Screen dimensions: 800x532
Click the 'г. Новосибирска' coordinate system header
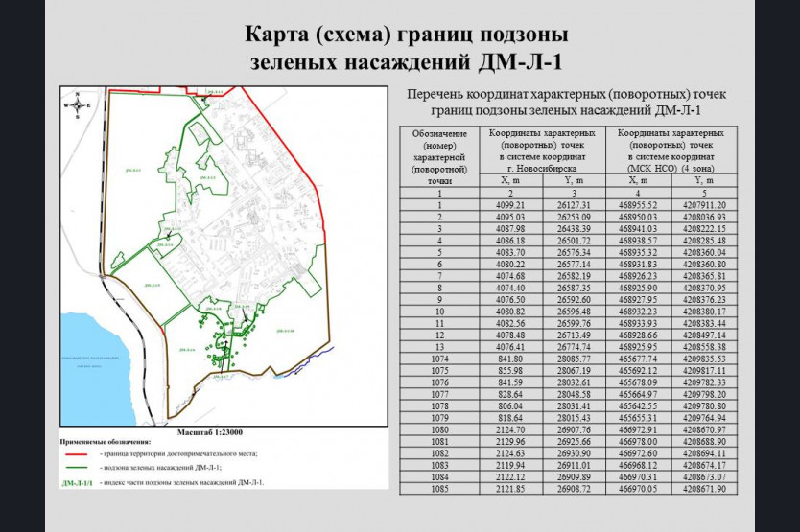(x=542, y=169)
